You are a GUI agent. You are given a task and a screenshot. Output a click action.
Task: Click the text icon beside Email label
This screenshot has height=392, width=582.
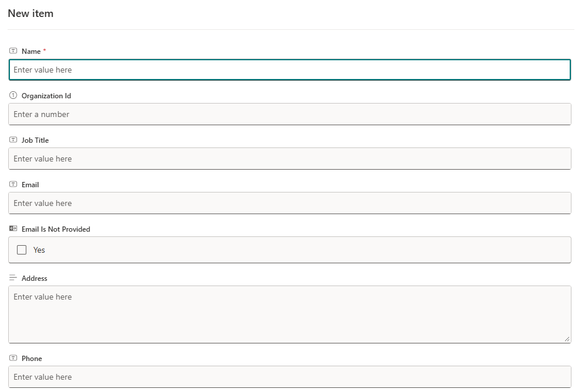point(13,184)
